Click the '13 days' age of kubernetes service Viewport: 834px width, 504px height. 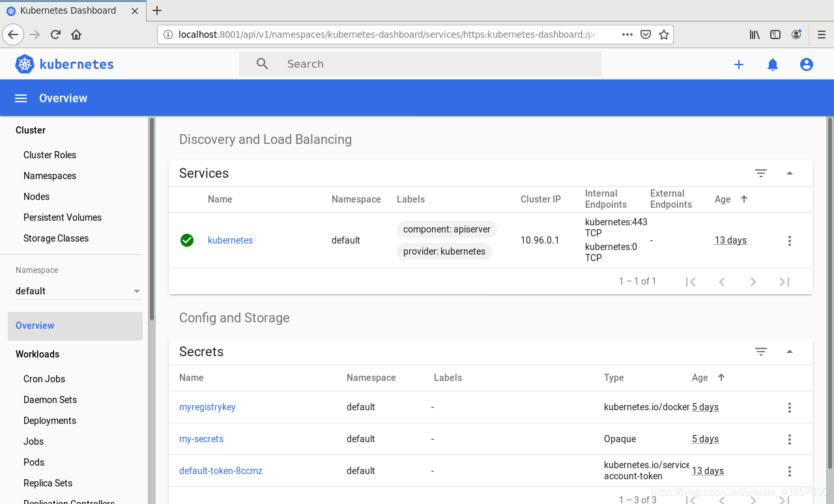point(730,240)
